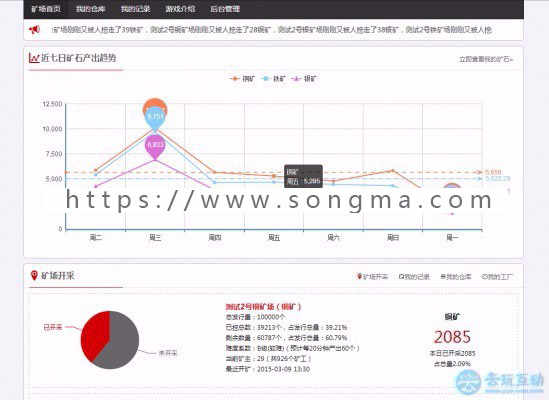The width and height of the screenshot is (549, 400).
Task: Click the red 测试2号铜矿场 mine title
Action: 263,307
